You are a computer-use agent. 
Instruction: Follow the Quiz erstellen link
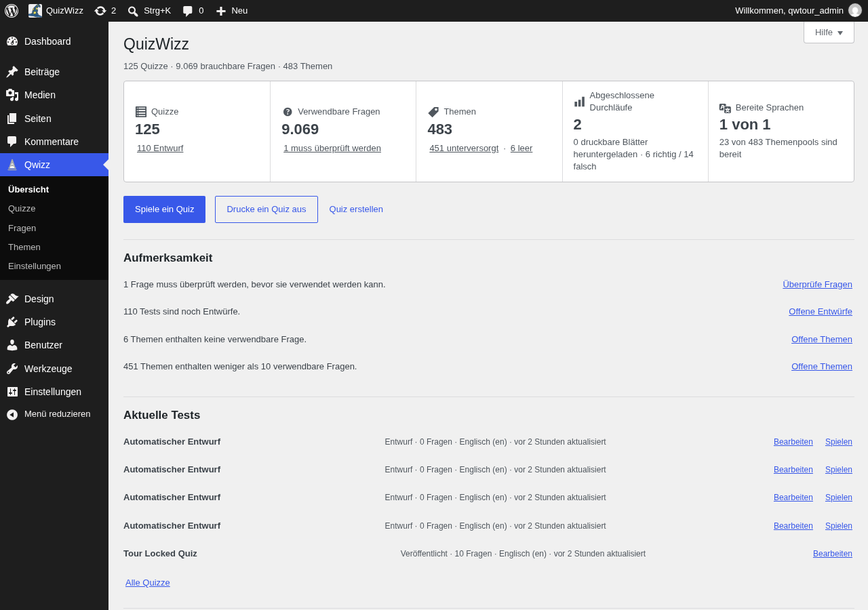pyautogui.click(x=356, y=209)
